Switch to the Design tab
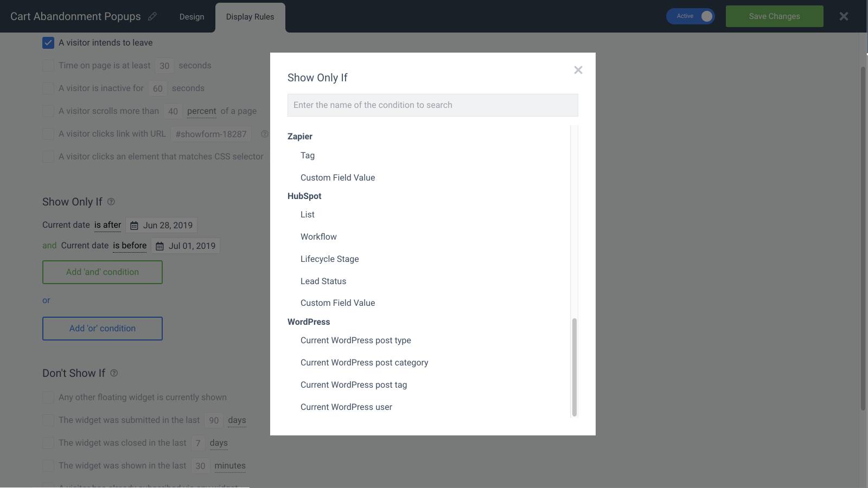This screenshot has height=488, width=868. [x=192, y=17]
